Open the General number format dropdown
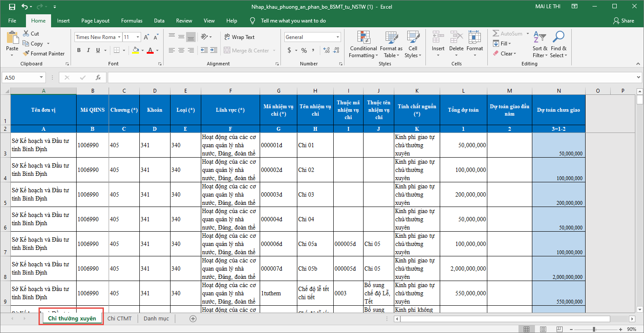 (338, 37)
